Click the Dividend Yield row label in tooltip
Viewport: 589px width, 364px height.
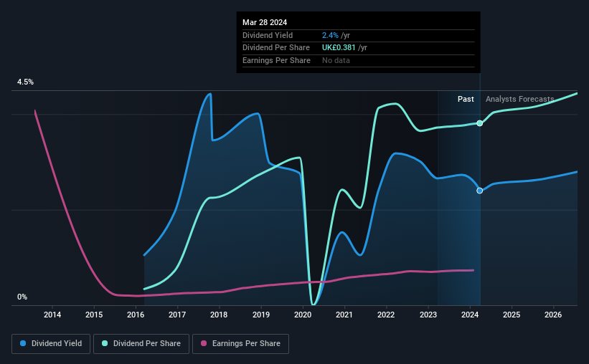coord(268,35)
